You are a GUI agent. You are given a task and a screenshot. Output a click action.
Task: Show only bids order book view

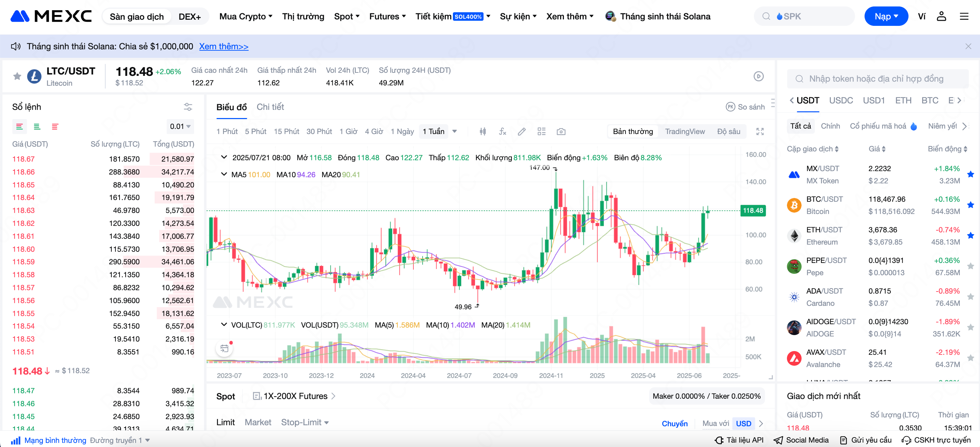37,127
